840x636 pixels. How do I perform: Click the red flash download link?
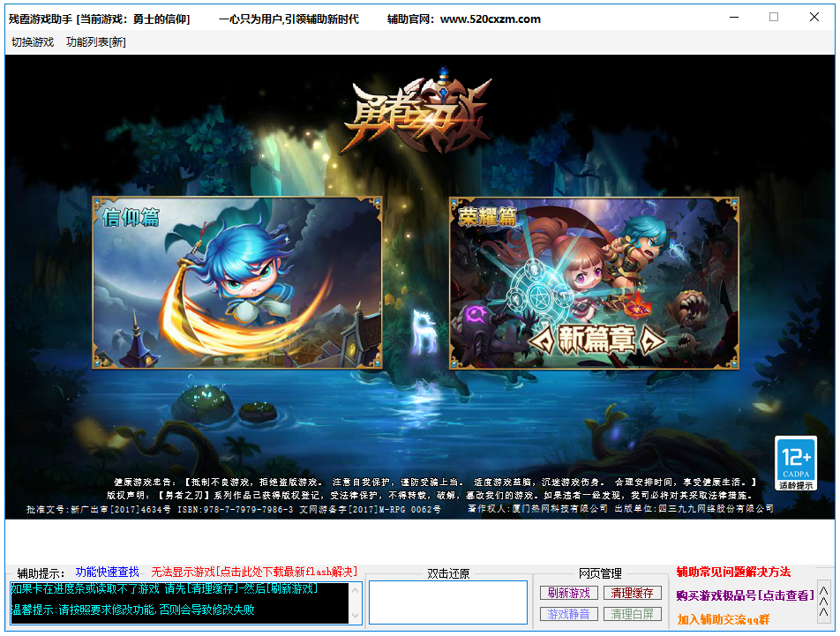coord(254,572)
